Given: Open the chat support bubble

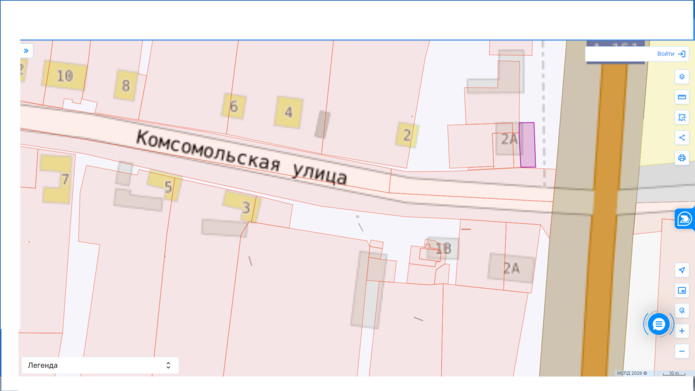Looking at the screenshot, I should [x=659, y=324].
